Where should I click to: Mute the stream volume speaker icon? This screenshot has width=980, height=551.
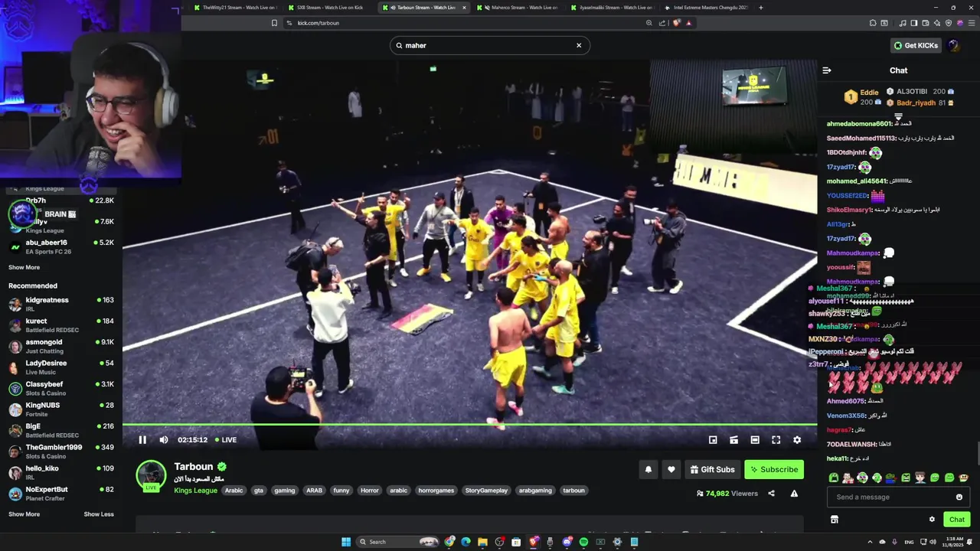163,439
